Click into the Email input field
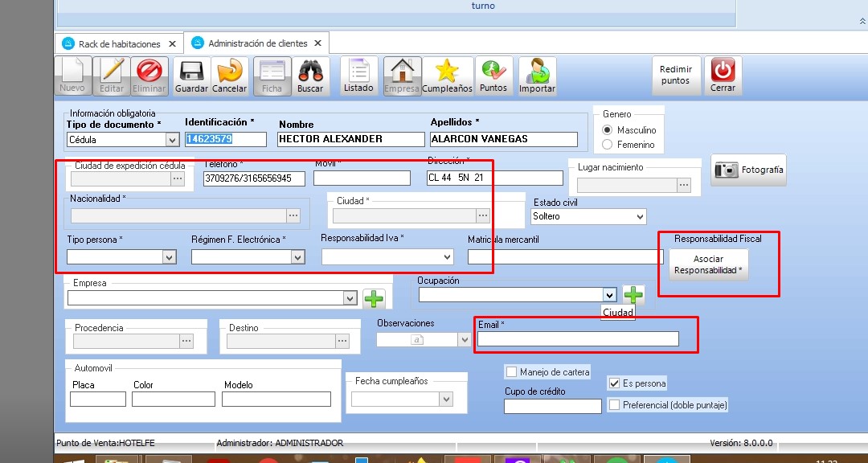Image resolution: width=868 pixels, height=463 pixels. coord(578,339)
